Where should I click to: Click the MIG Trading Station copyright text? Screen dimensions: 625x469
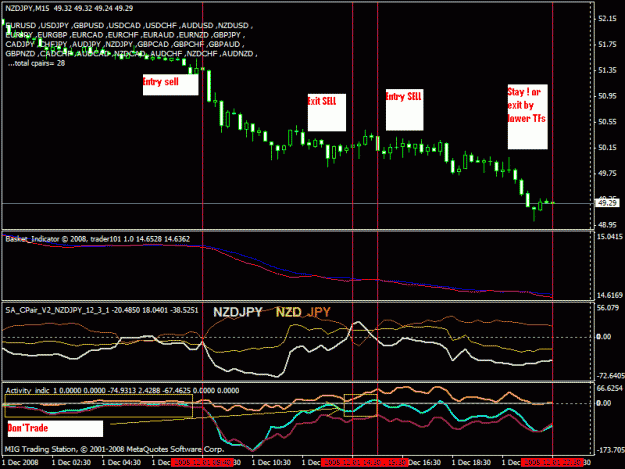tap(114, 449)
